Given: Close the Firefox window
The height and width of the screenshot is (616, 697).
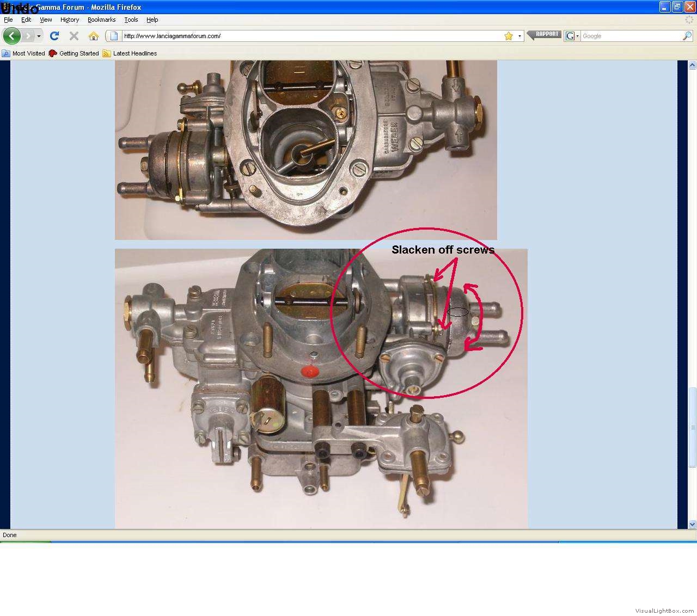Looking at the screenshot, I should pyautogui.click(x=689, y=7).
